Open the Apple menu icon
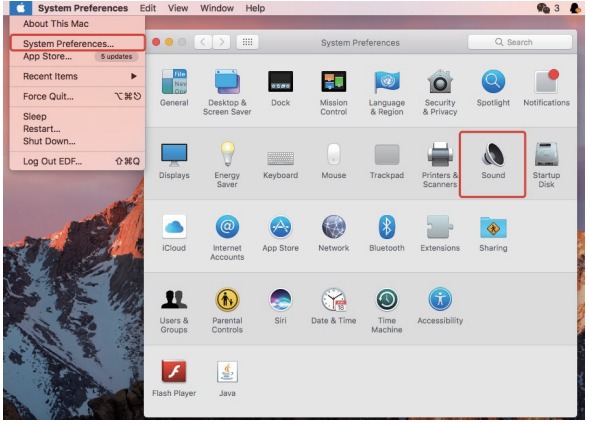Screen dimensions: 589x424 pos(21,8)
